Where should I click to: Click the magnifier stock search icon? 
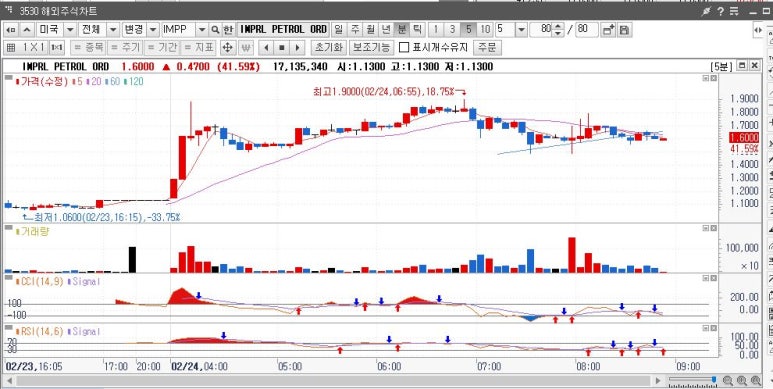point(215,30)
